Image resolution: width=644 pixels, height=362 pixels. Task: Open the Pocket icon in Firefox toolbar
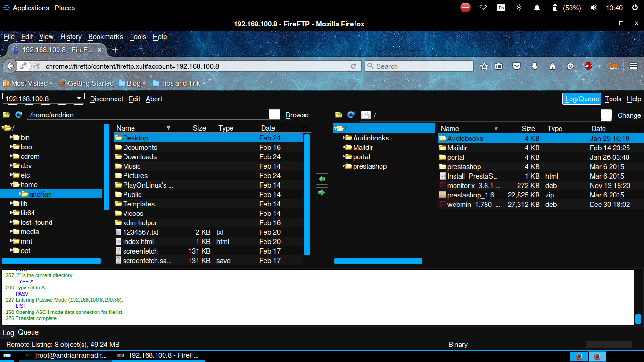517,66
